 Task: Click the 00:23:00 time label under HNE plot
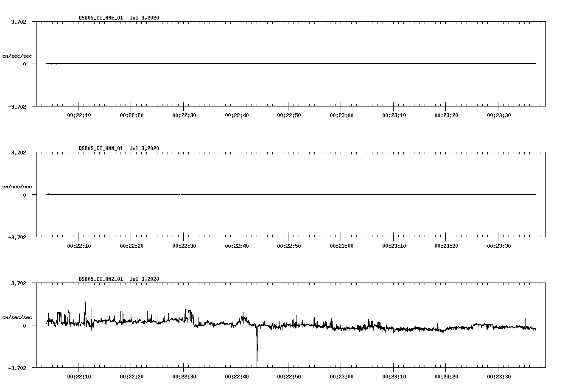click(341, 115)
